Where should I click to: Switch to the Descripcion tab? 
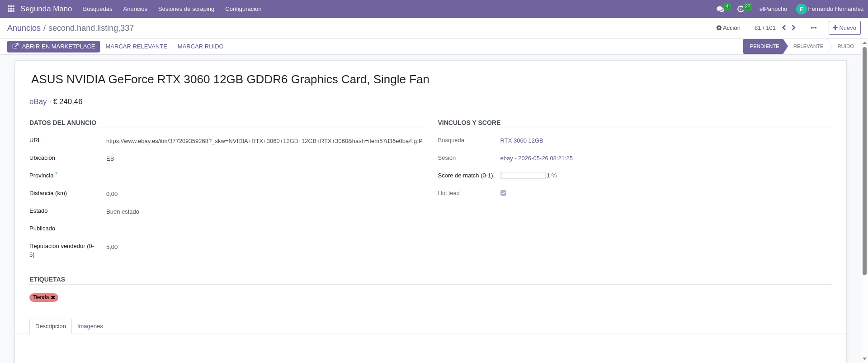coord(51,326)
